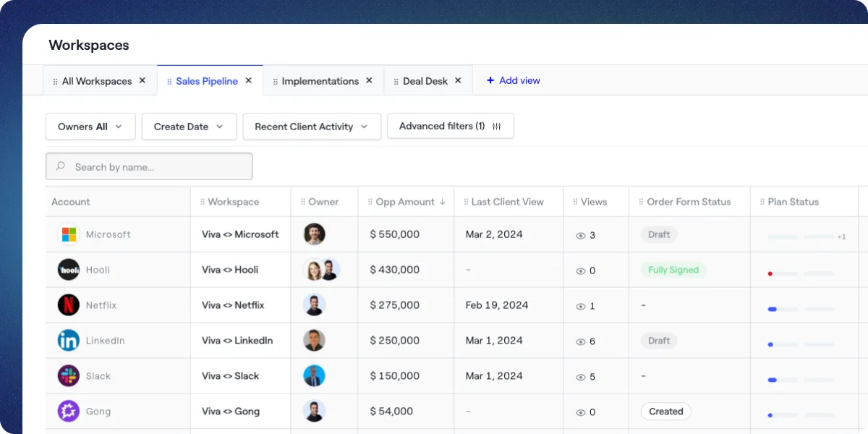
Task: Click eye views icon in Microsoft row
Action: click(580, 236)
